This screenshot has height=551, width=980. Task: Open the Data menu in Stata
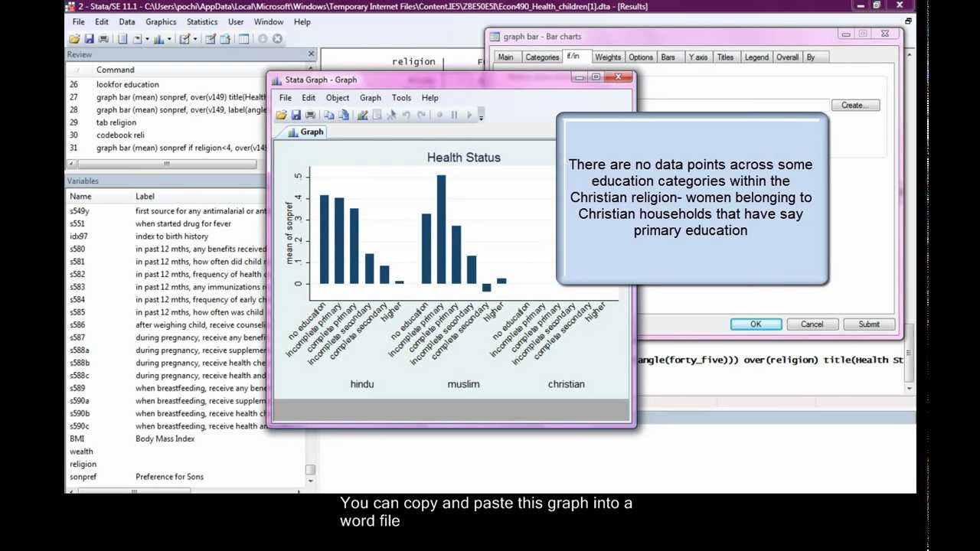(x=127, y=21)
